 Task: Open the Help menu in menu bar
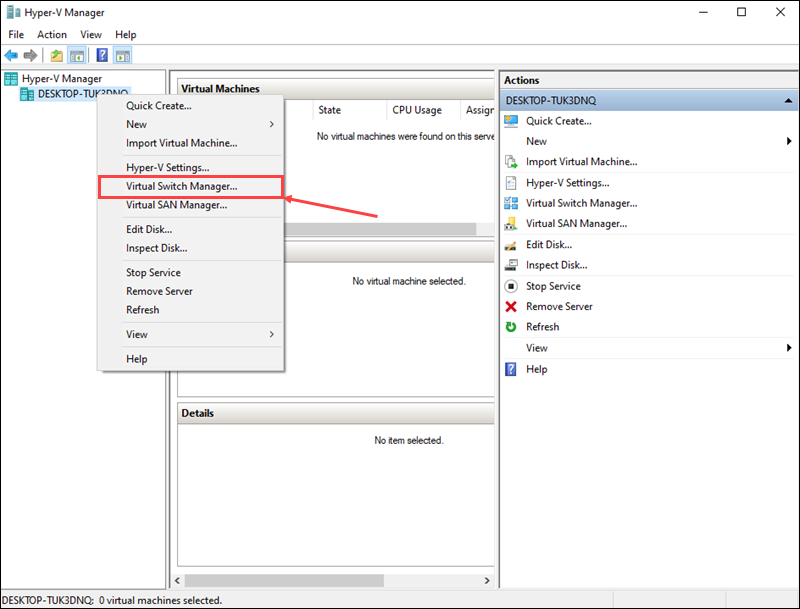pos(126,35)
